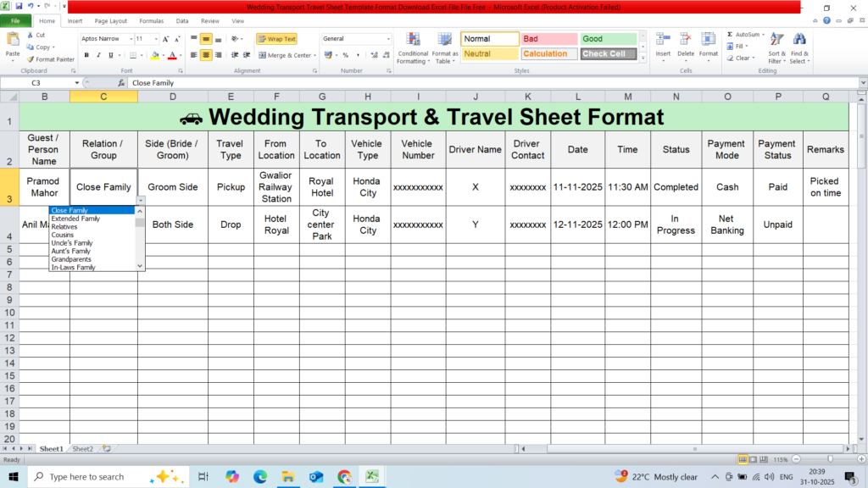
Task: Open the Name Box dropdown arrow
Action: (x=77, y=83)
